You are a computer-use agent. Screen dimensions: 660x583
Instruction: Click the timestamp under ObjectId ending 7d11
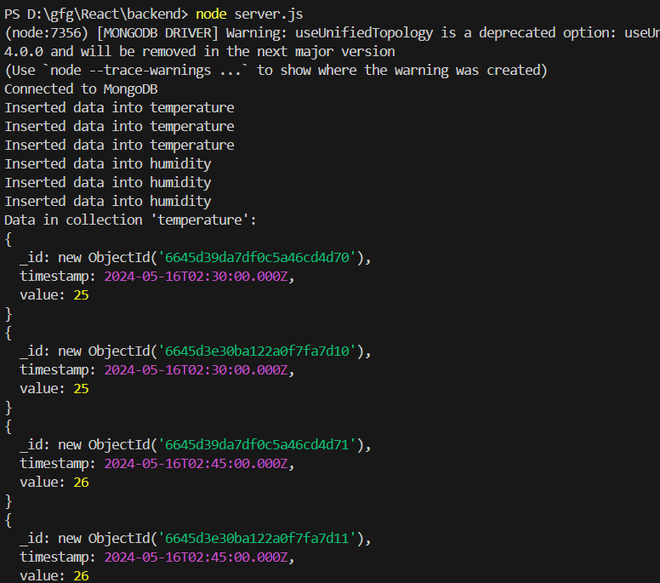coord(196,557)
